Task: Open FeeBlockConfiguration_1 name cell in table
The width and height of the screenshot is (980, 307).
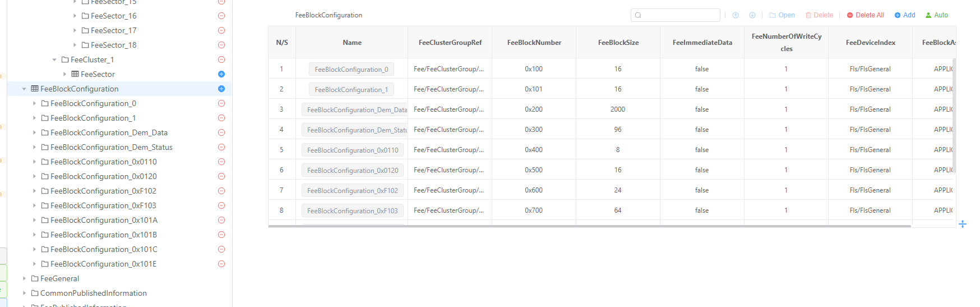Action: pyautogui.click(x=352, y=89)
